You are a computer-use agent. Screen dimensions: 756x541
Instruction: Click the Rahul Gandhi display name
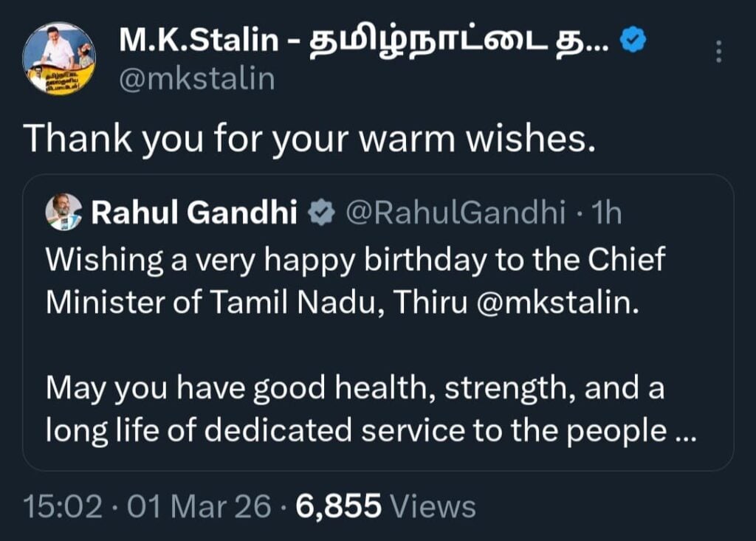point(195,214)
